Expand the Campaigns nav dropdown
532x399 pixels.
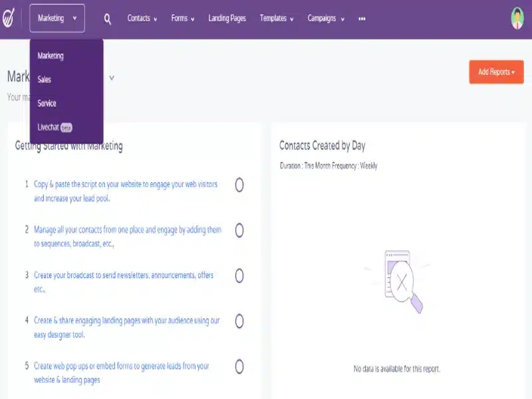click(326, 19)
